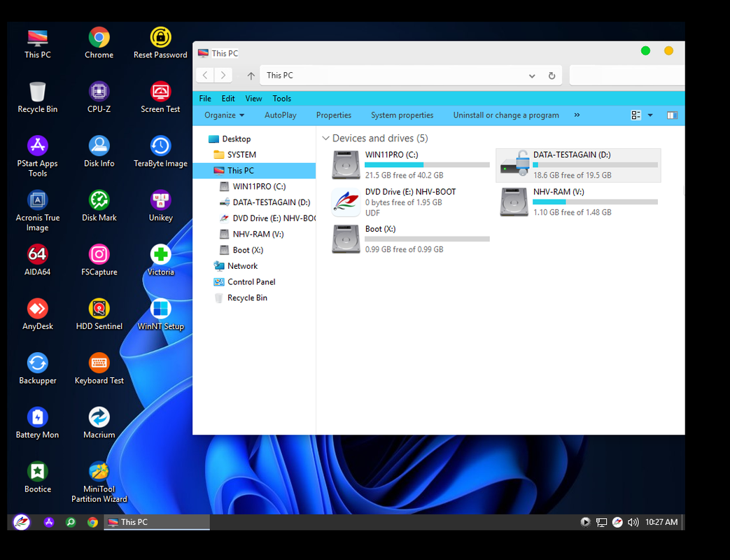This screenshot has height=560, width=730.
Task: Open PStart Apps Tools shortcut
Action: coord(37,156)
